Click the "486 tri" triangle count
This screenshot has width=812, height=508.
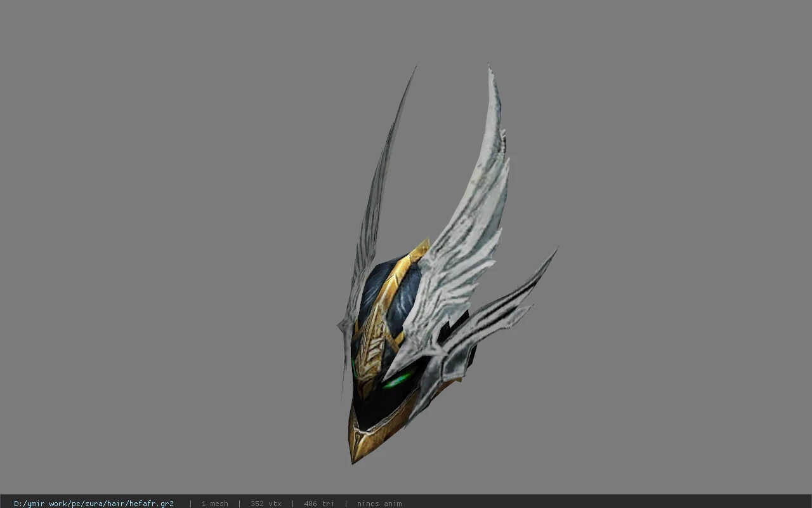click(318, 504)
